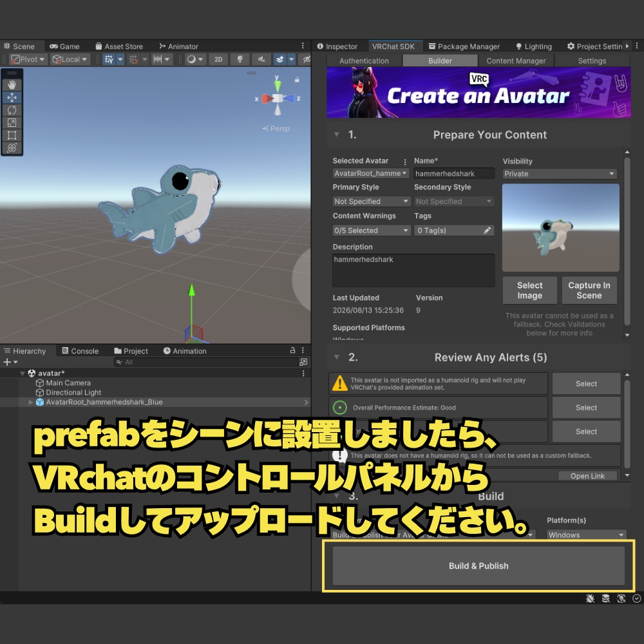Click Select beside Overall Performance Estimate
The image size is (644, 644).
pos(586,408)
